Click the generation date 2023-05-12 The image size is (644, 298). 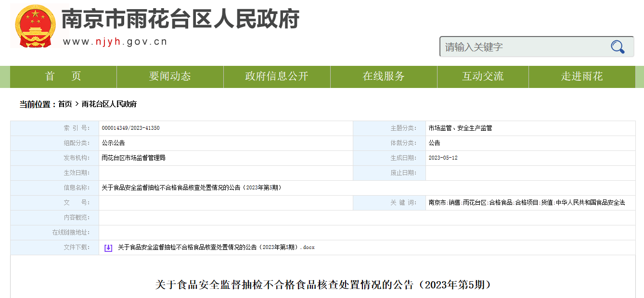[443, 158]
